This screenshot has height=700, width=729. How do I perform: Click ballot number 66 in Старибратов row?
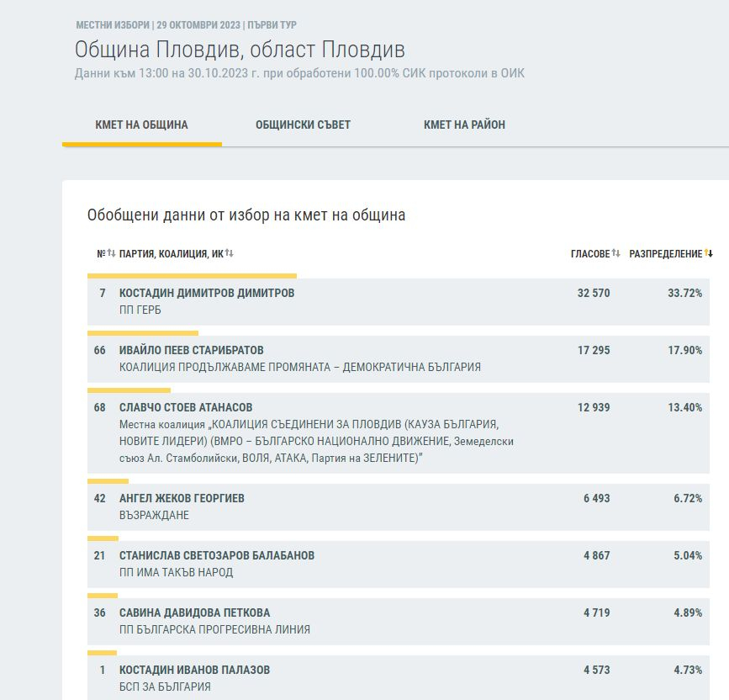click(99, 350)
